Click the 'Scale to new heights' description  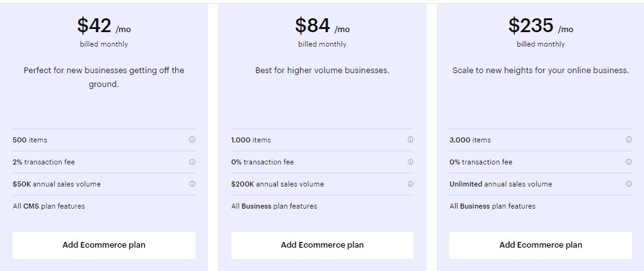(x=541, y=71)
